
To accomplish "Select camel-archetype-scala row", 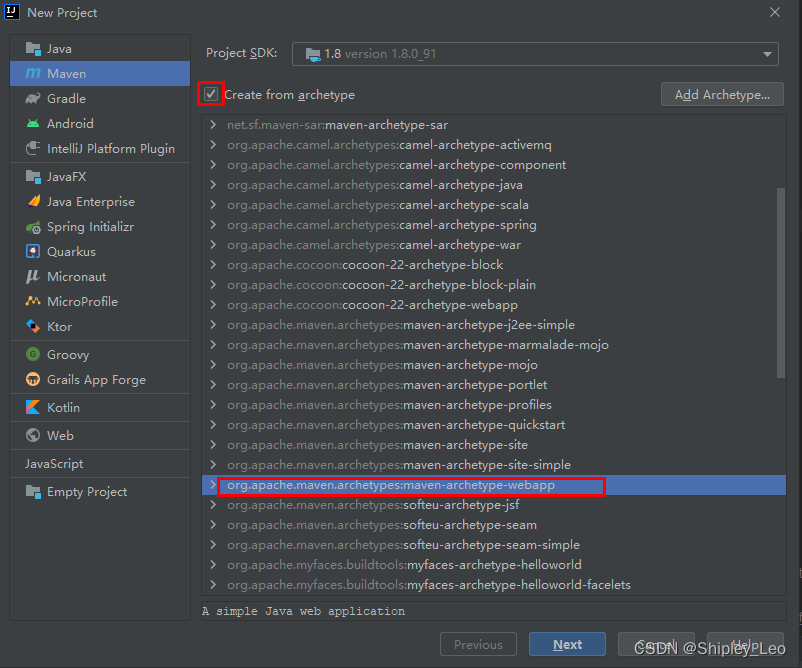I will (x=494, y=205).
